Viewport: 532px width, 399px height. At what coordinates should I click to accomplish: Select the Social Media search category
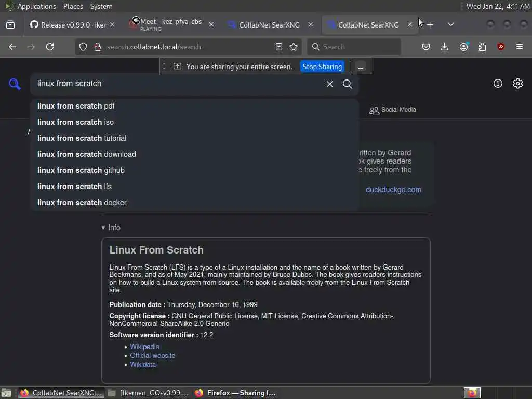click(x=393, y=110)
